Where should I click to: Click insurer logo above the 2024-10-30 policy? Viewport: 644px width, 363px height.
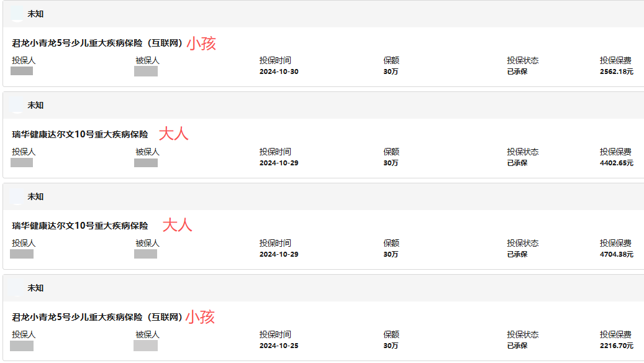coord(17,14)
